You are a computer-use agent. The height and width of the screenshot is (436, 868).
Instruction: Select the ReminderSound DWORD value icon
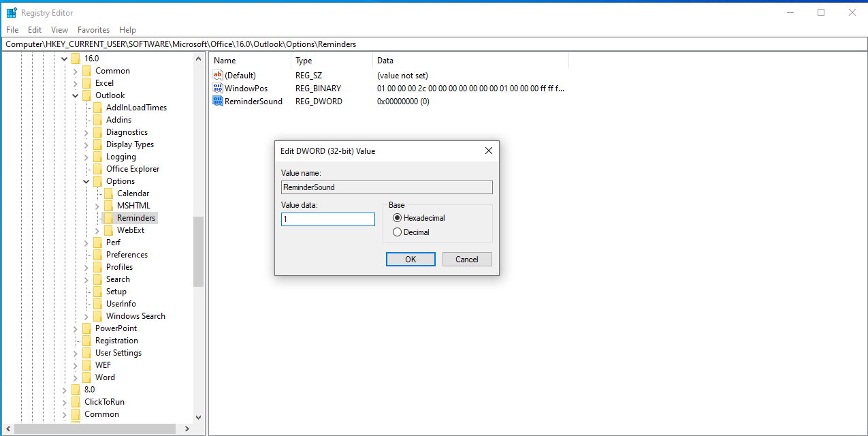[x=218, y=102]
